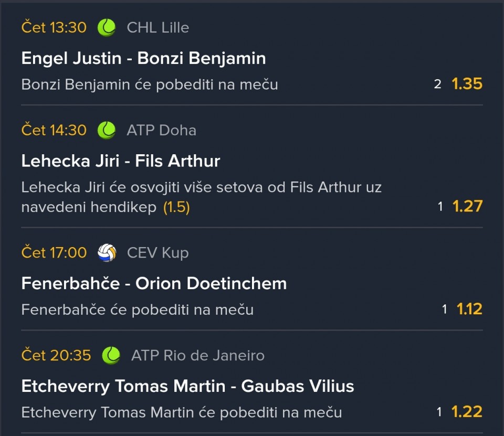
Task: Click the CEV Kup competition label
Action: pos(157,253)
